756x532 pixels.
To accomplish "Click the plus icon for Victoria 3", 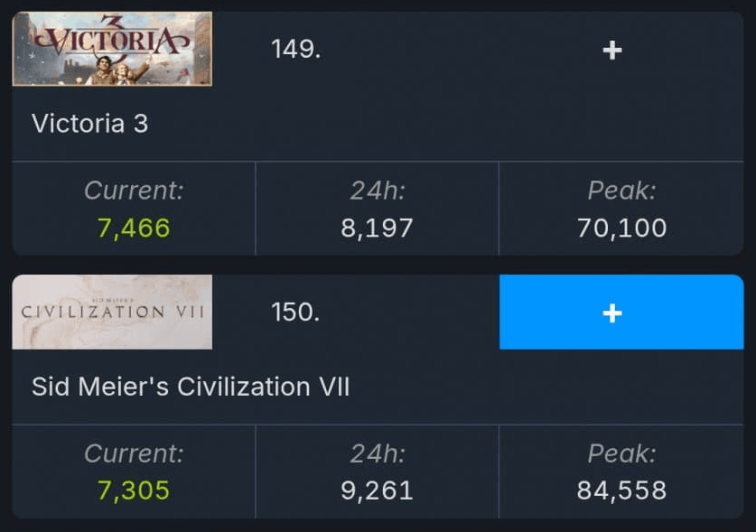I will click(612, 50).
